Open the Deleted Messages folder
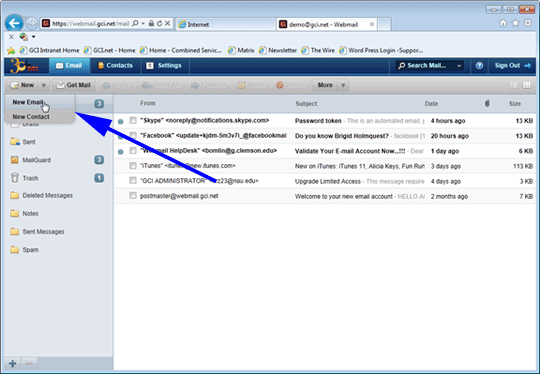 pos(47,195)
